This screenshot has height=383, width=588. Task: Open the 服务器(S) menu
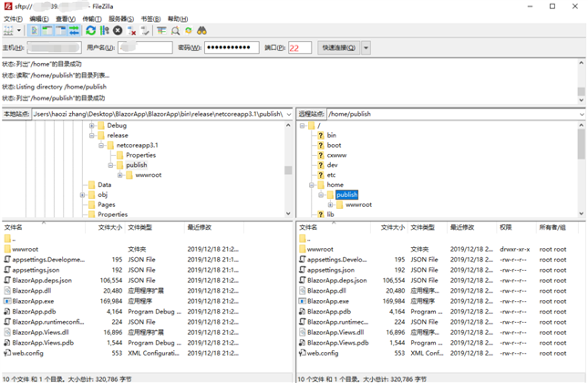click(121, 19)
